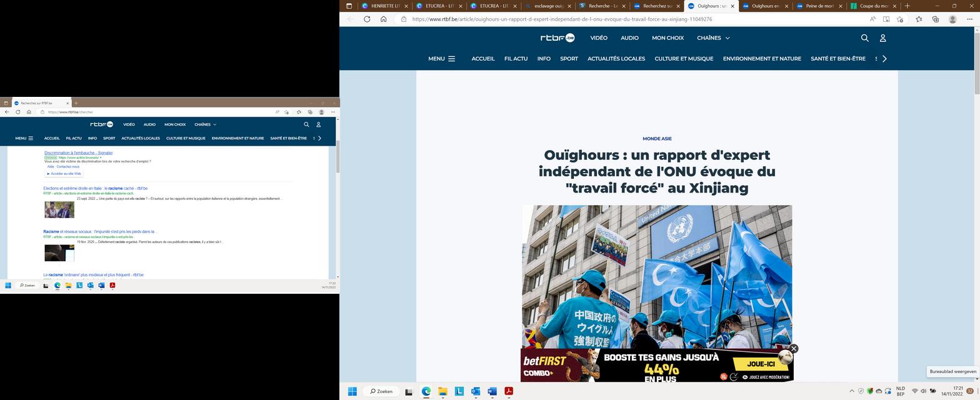Click MONDE ASIE category link

click(657, 139)
